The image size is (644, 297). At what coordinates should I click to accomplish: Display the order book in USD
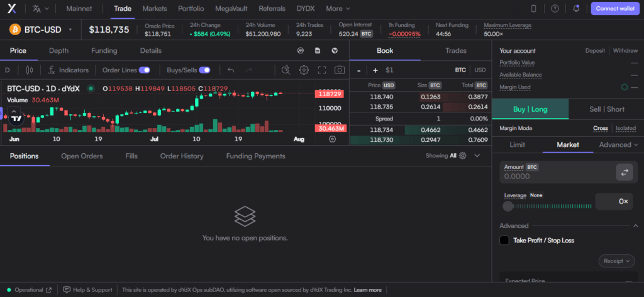click(480, 70)
